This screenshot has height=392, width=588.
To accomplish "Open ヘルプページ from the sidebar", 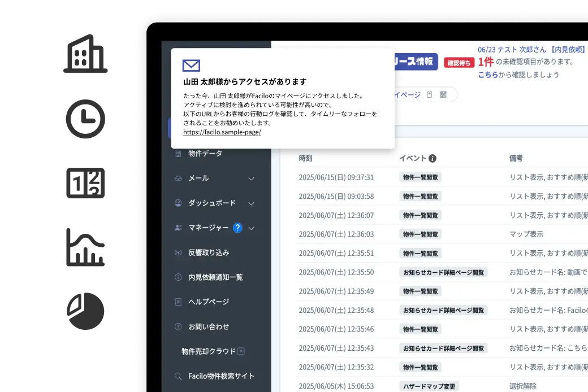I will (209, 302).
